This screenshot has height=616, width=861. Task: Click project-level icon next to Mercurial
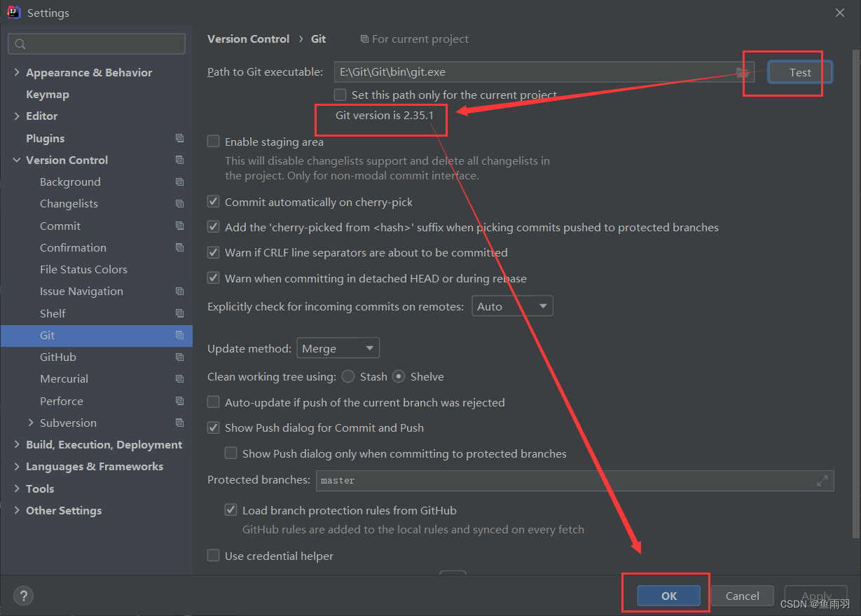(x=180, y=379)
